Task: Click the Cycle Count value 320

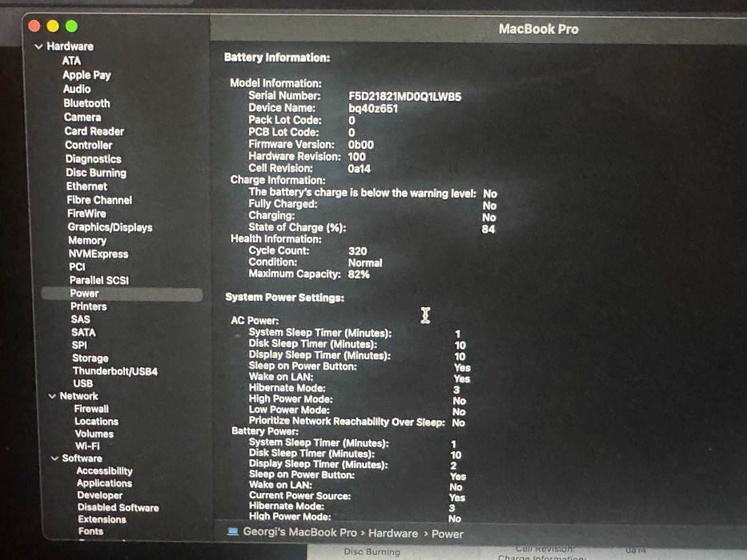Action: click(358, 251)
